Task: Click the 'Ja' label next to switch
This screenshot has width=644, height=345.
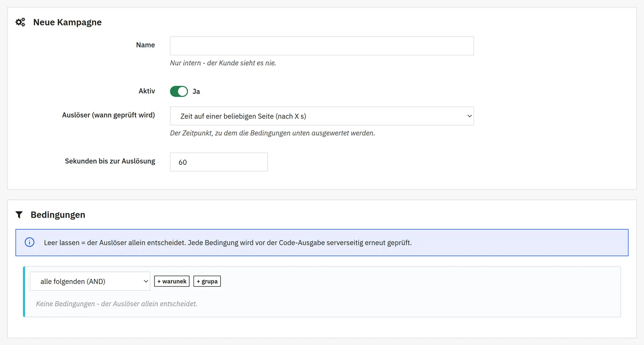Action: pyautogui.click(x=196, y=91)
